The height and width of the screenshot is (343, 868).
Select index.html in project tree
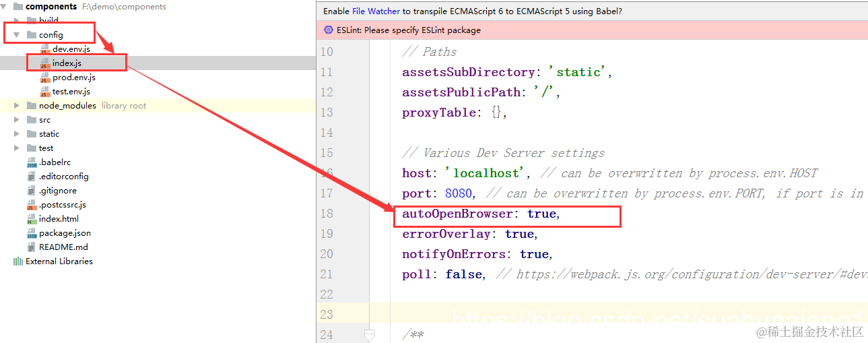pos(60,219)
